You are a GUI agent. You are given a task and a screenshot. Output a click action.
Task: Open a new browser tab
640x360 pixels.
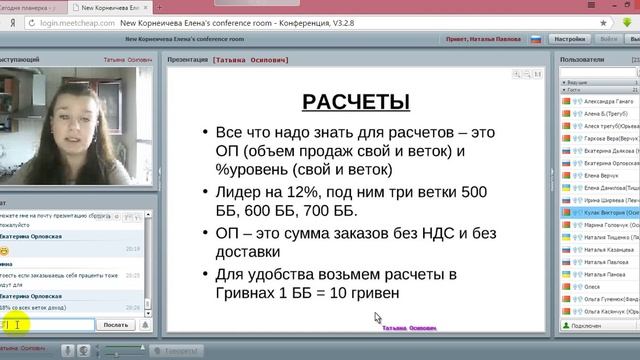160,7
